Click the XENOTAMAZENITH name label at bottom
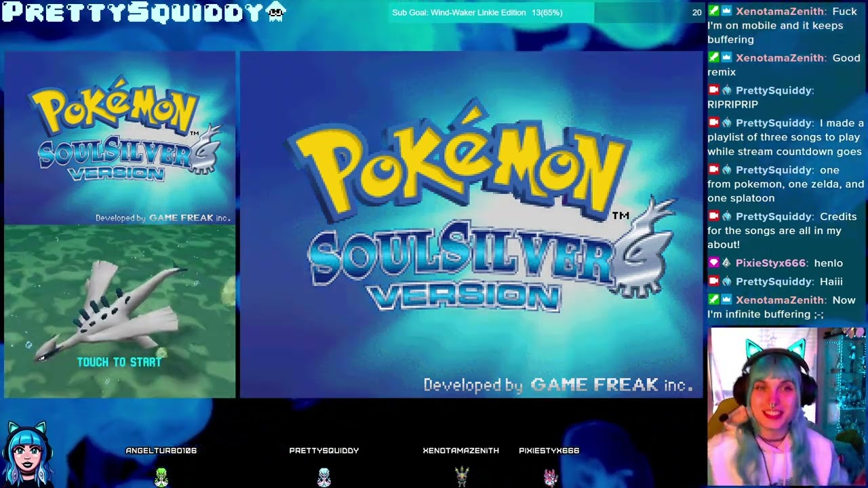The width and height of the screenshot is (868, 488). (461, 451)
